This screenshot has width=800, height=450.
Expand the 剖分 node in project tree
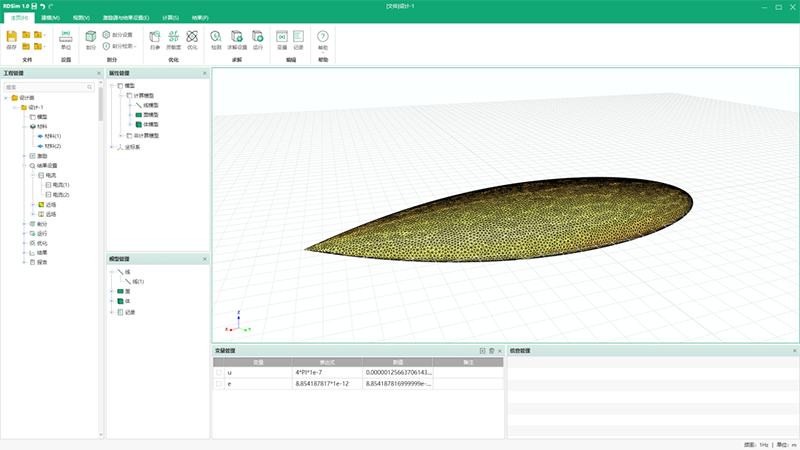[25, 224]
